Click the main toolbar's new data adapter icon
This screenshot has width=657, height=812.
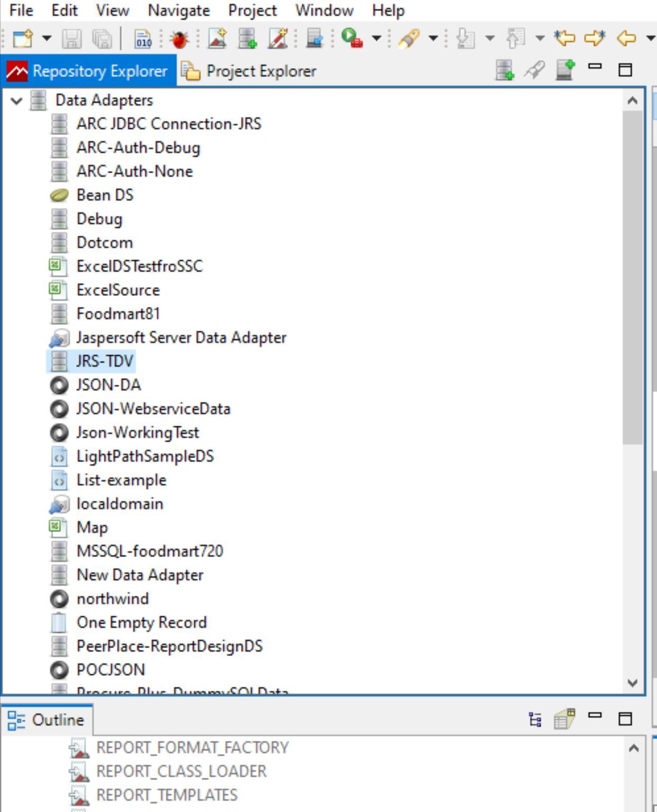pos(247,39)
